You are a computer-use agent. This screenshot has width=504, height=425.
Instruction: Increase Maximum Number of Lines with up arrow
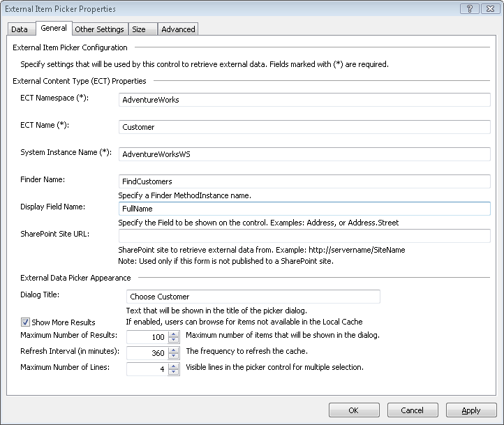tap(174, 366)
